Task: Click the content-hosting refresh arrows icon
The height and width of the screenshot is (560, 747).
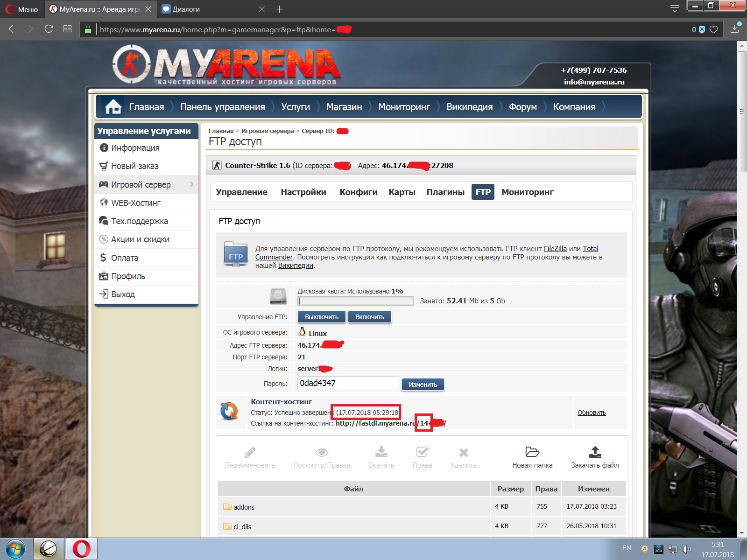Action: [229, 411]
